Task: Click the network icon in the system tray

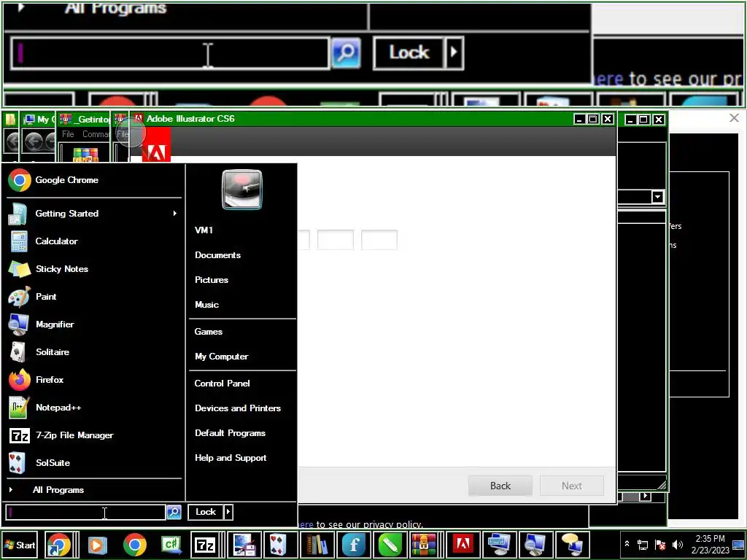Action: [643, 545]
